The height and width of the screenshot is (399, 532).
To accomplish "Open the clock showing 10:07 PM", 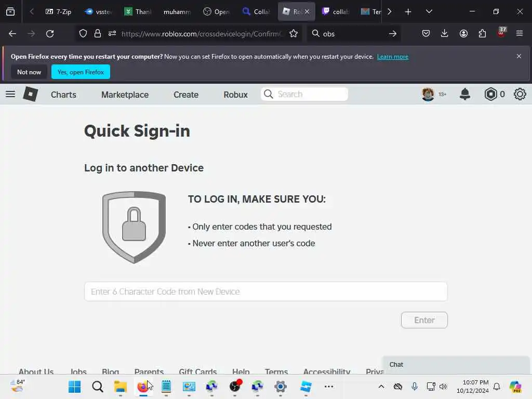I will (x=472, y=387).
